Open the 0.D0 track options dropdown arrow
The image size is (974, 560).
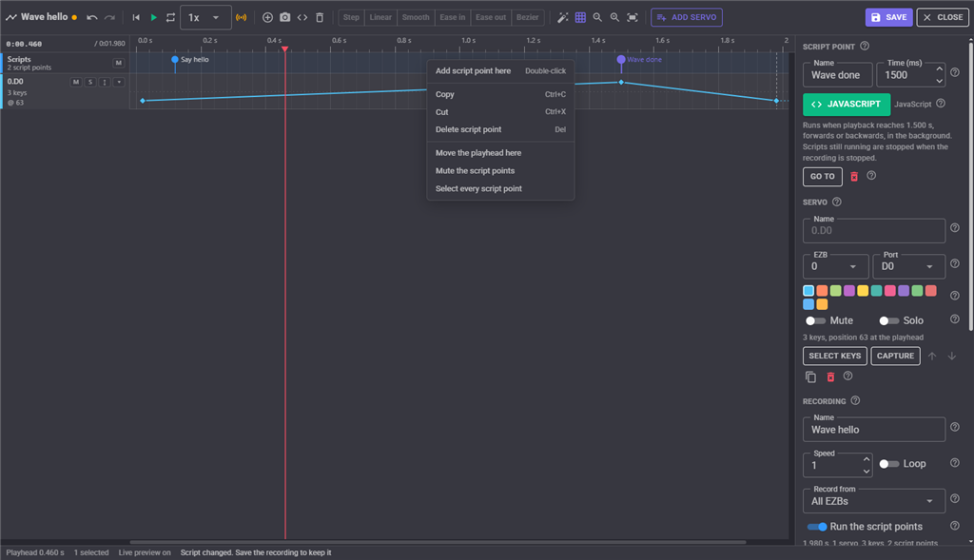tap(119, 82)
